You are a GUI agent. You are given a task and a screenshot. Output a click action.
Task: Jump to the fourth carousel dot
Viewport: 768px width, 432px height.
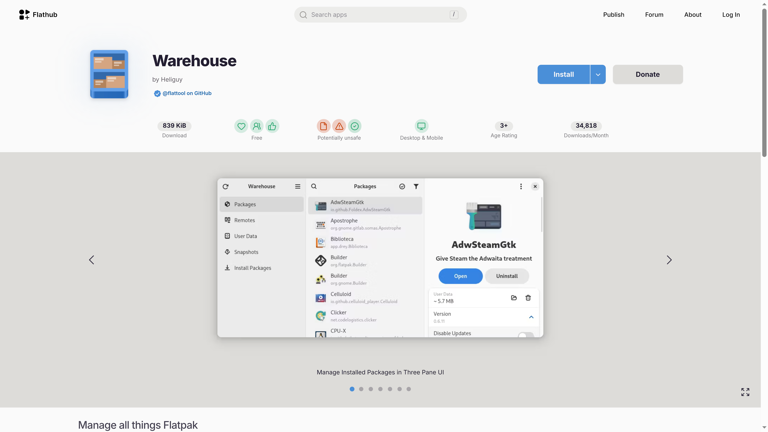[380, 389]
